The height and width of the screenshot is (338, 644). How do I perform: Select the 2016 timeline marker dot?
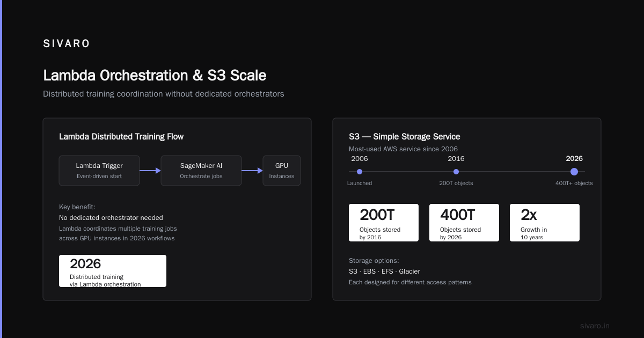pos(456,172)
